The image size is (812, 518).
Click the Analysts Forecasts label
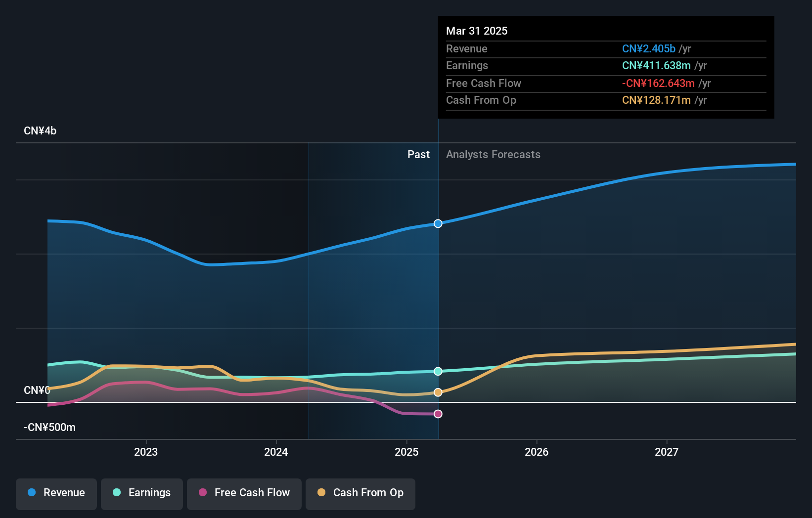tap(493, 155)
